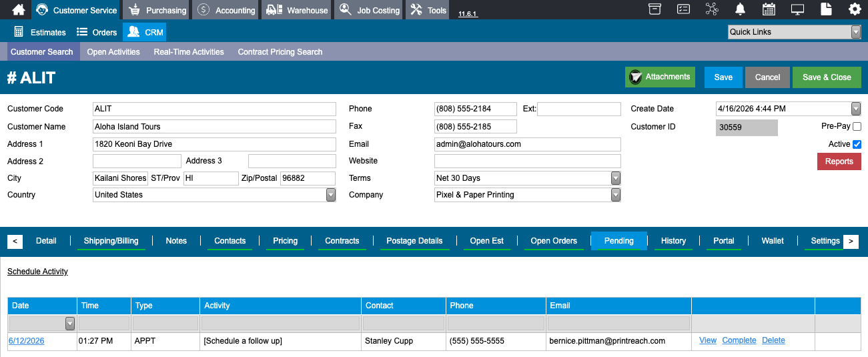Open settings gear icon
The height and width of the screenshot is (357, 868).
pos(855,9)
